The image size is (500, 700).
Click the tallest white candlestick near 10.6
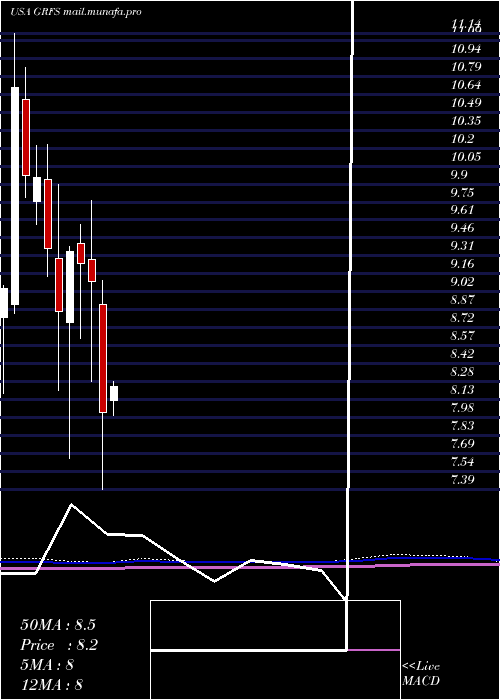click(x=15, y=196)
